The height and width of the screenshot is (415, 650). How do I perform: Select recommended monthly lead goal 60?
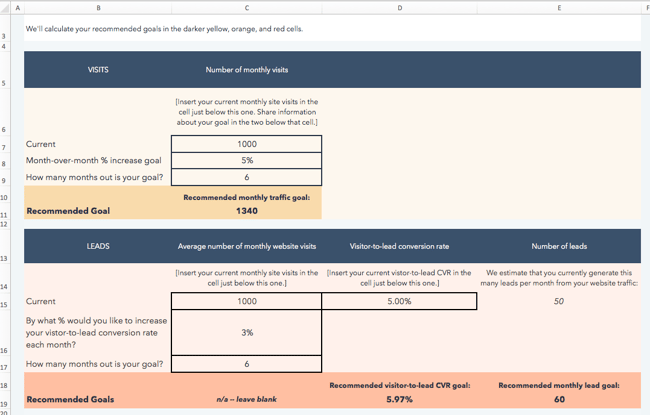point(559,399)
